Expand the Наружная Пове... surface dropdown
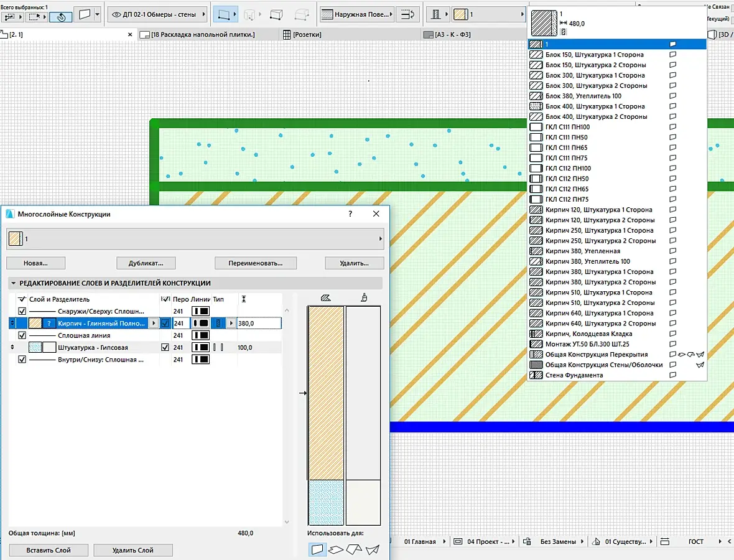Screen dimensions: 734x560 coord(357,14)
